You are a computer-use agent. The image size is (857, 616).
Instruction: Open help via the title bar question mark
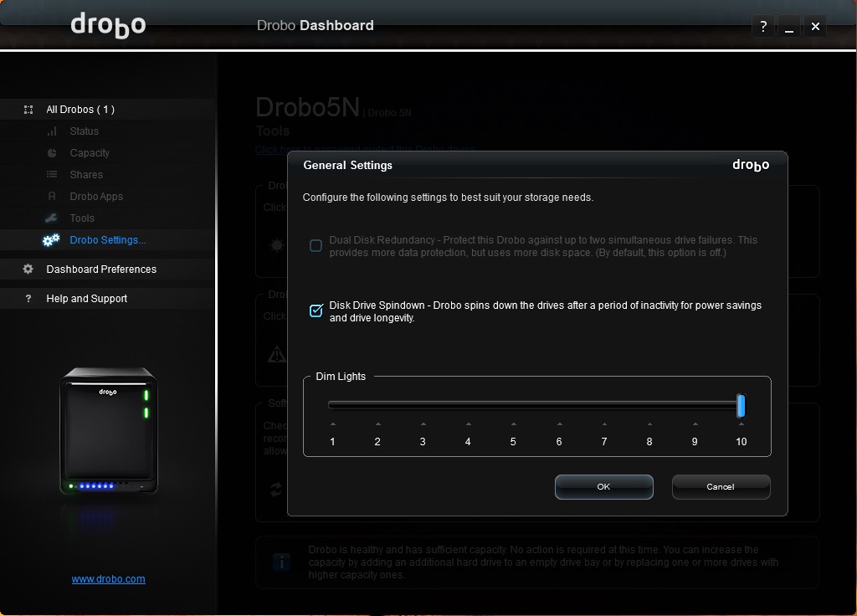click(763, 26)
